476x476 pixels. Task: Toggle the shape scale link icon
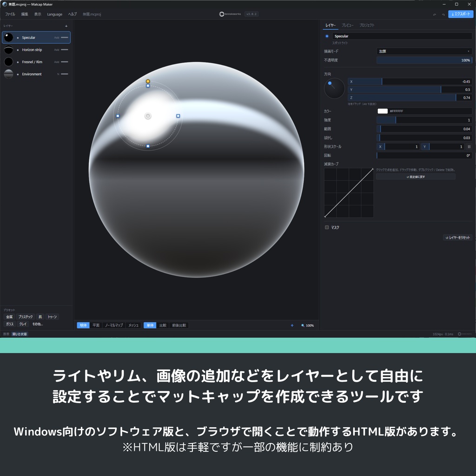(469, 146)
